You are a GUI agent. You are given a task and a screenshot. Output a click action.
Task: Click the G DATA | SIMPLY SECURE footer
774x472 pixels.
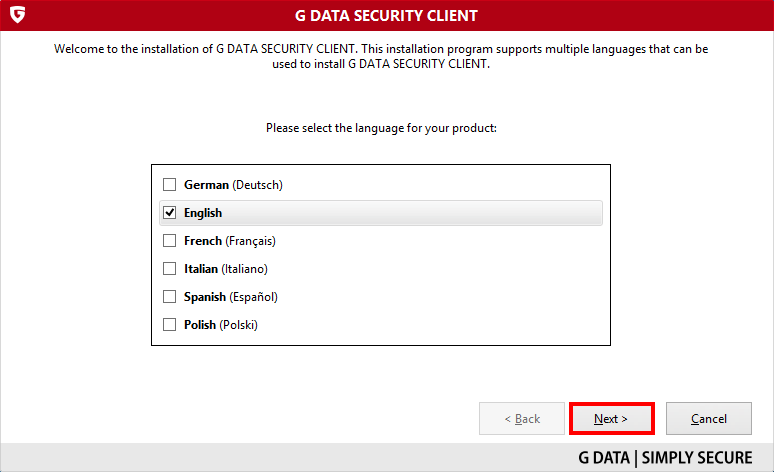665,458
